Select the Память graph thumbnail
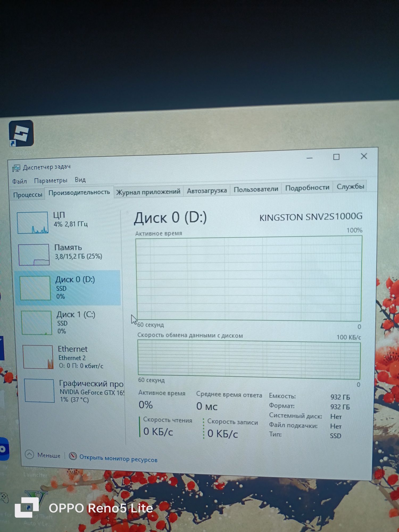 pyautogui.click(x=34, y=255)
